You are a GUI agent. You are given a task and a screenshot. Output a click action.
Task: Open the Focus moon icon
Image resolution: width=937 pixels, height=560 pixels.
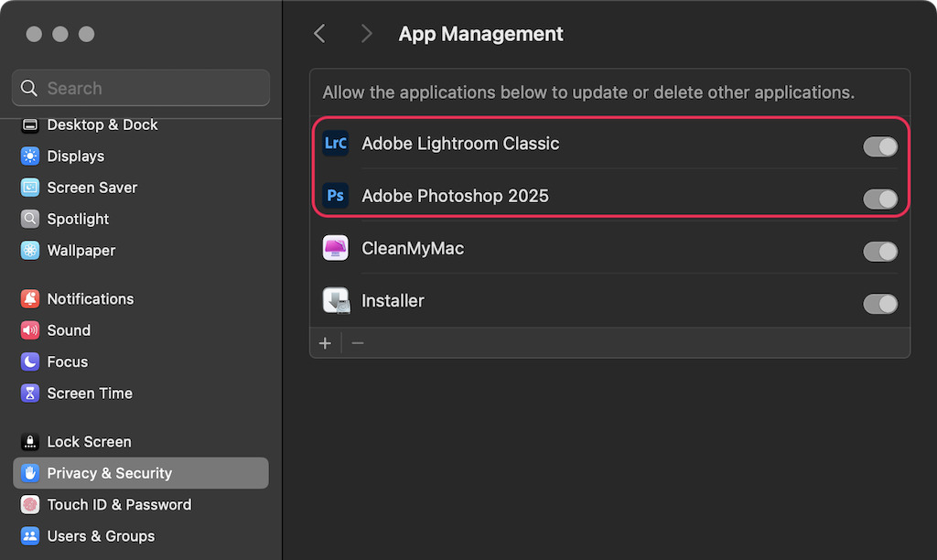point(31,362)
